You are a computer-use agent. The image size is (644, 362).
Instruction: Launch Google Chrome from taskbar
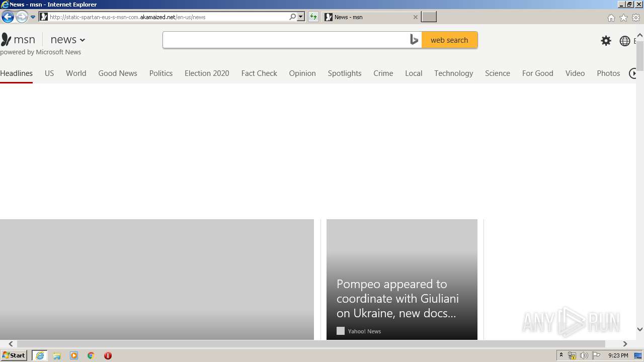pos(91,355)
